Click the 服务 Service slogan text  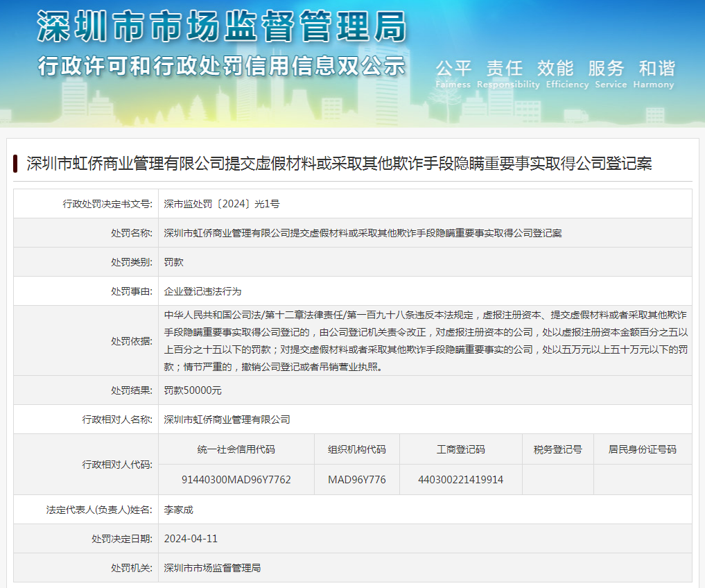(610, 74)
